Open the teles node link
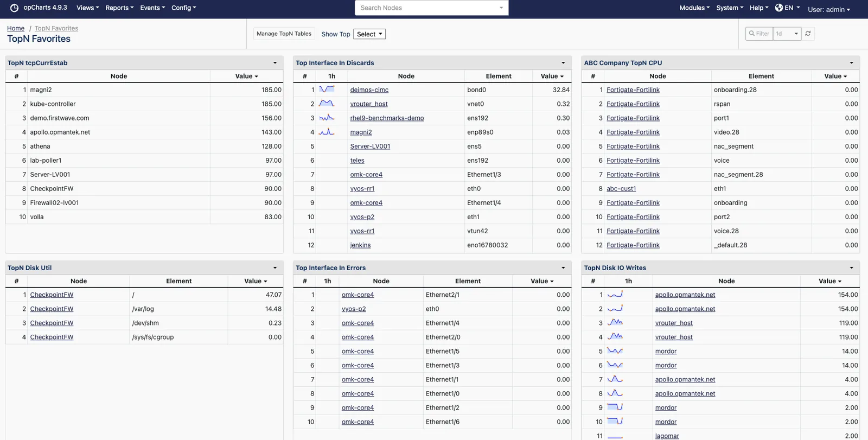This screenshot has height=440, width=868. tap(357, 160)
